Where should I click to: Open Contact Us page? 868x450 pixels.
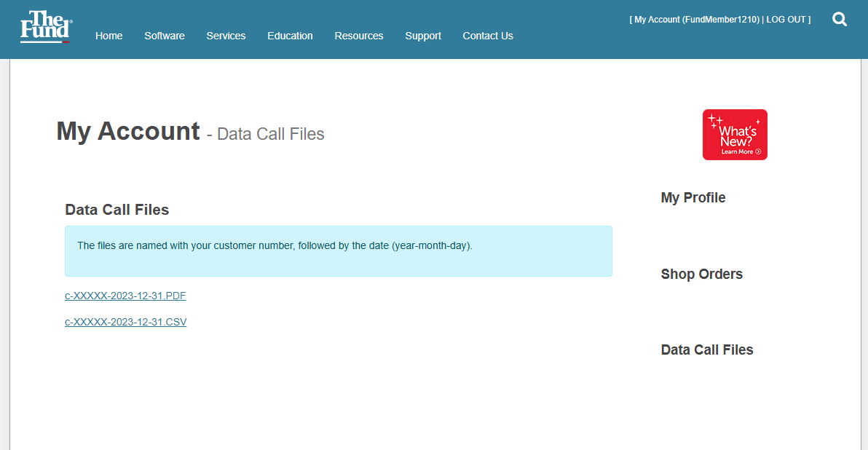tap(488, 36)
